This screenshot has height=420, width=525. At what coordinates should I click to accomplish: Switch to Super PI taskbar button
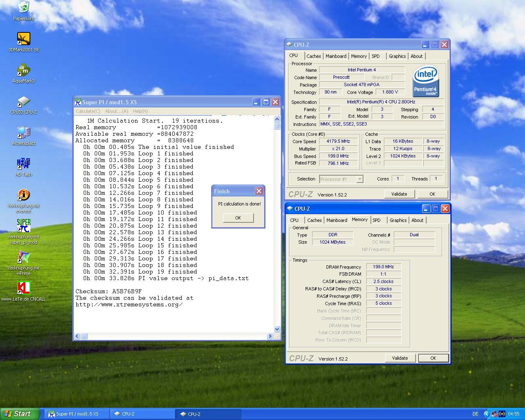[x=77, y=414]
